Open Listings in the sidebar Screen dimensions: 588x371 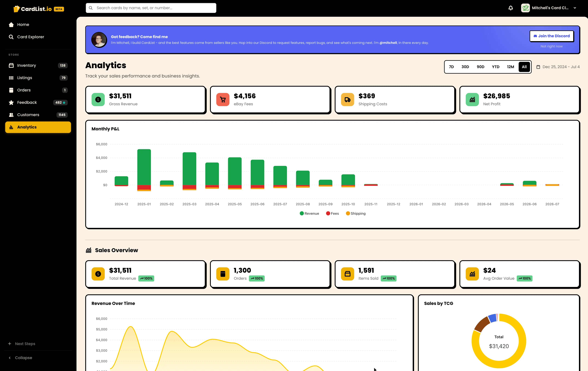(38, 78)
